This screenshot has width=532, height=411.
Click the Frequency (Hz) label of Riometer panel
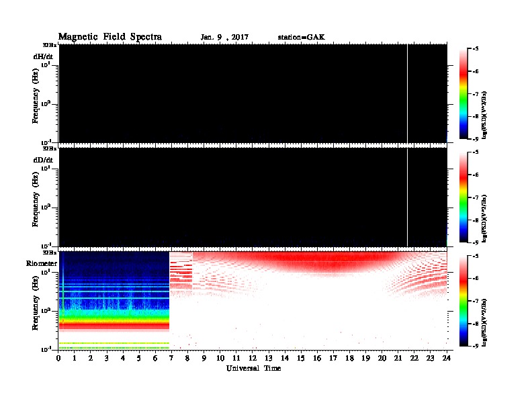[x=36, y=303]
